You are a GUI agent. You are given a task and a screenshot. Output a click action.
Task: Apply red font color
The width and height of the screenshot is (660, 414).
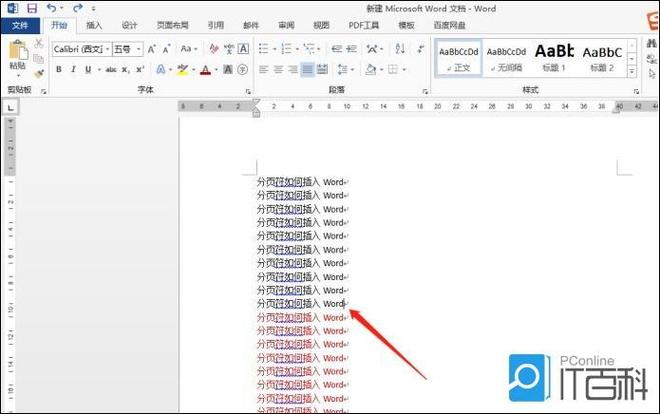[x=205, y=69]
